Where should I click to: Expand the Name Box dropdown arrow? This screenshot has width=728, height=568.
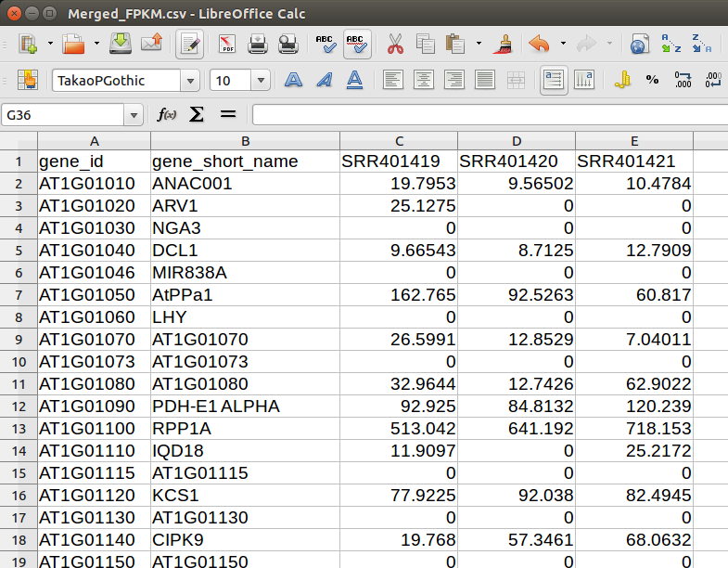coord(134,115)
